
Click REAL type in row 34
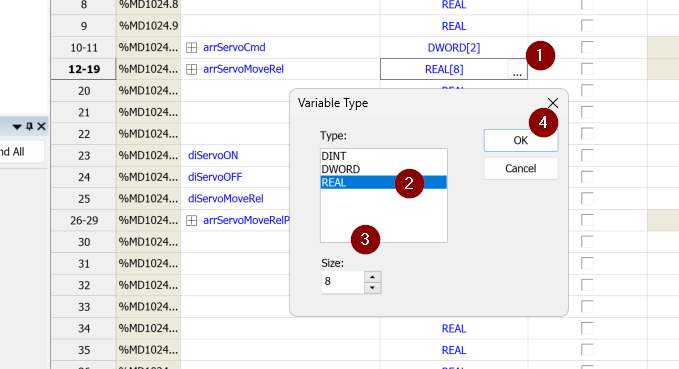pyautogui.click(x=454, y=329)
